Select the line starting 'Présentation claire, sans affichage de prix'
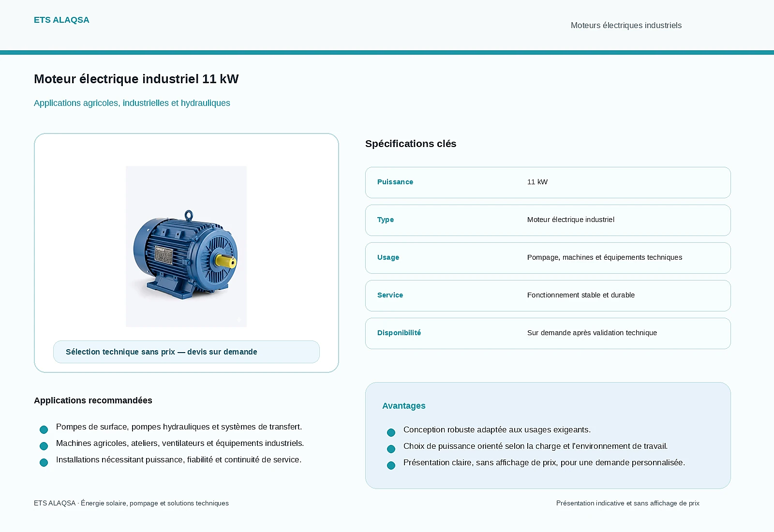This screenshot has width=774, height=532. (544, 462)
